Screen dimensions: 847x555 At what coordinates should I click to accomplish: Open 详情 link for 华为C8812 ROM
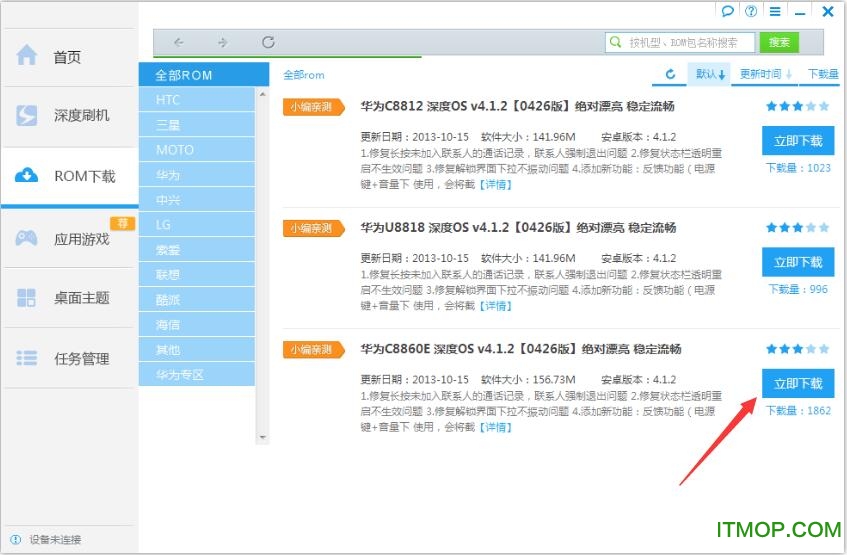point(495,185)
